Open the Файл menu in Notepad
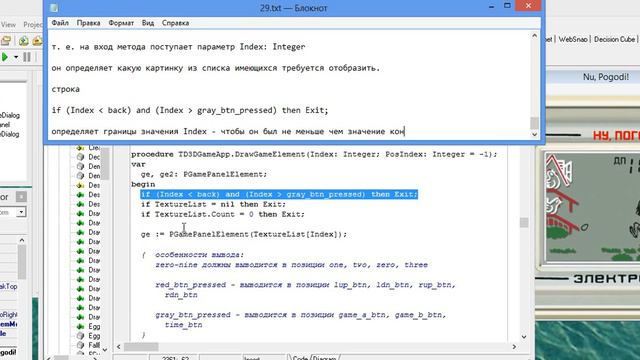This screenshot has height=360, width=640. (60, 23)
